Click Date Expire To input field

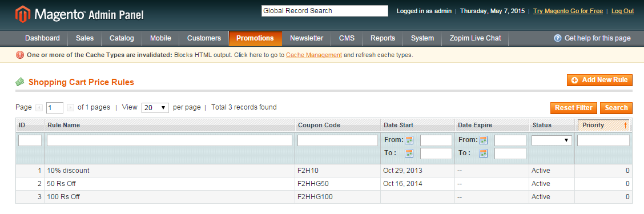click(x=510, y=154)
